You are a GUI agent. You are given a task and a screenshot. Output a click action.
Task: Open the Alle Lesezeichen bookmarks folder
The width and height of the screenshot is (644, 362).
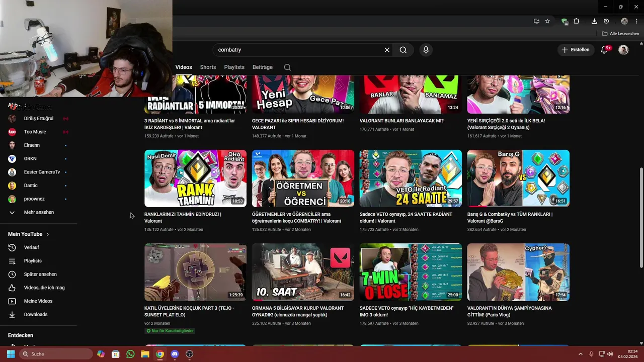pos(620,34)
